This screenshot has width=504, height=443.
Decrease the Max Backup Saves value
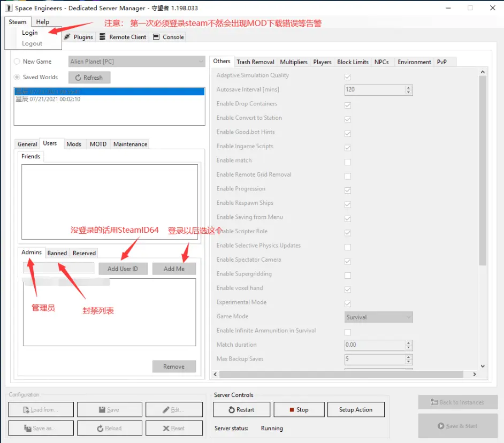click(x=408, y=362)
